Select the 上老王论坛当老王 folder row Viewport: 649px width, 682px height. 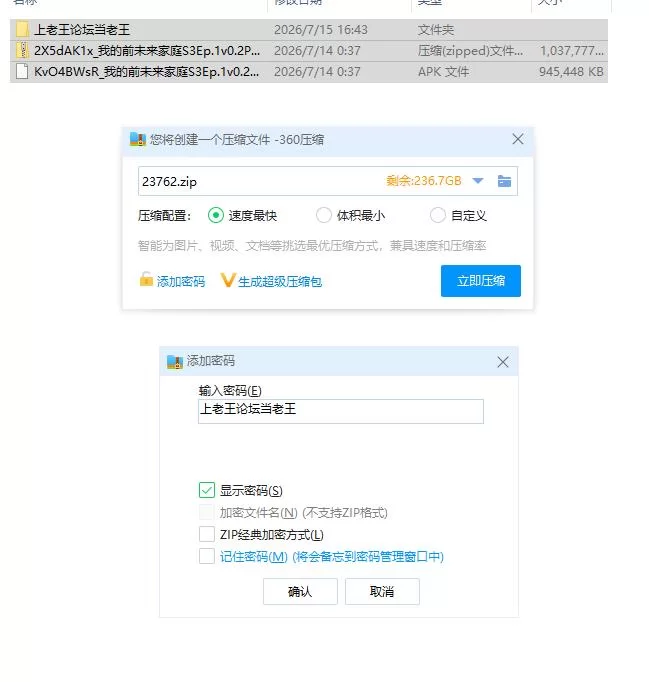pos(309,30)
